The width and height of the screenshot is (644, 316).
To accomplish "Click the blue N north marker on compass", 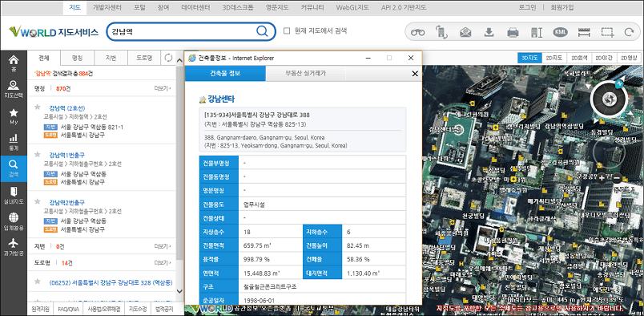I will coord(619,84).
